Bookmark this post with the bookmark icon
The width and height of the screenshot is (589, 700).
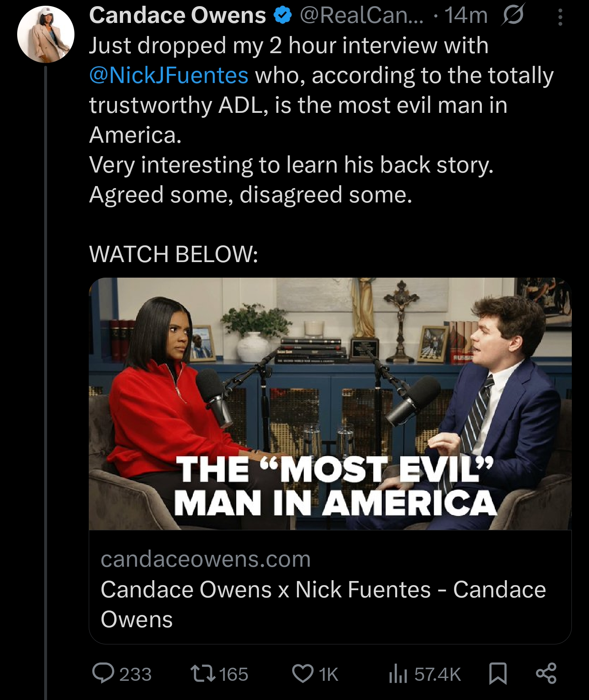click(498, 674)
